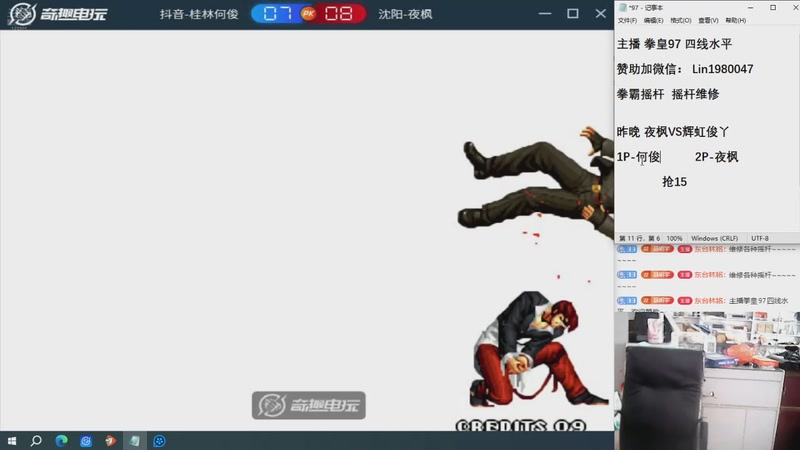Open the 格式(O) menu in Notepad
The image size is (800, 450).
[x=681, y=20]
